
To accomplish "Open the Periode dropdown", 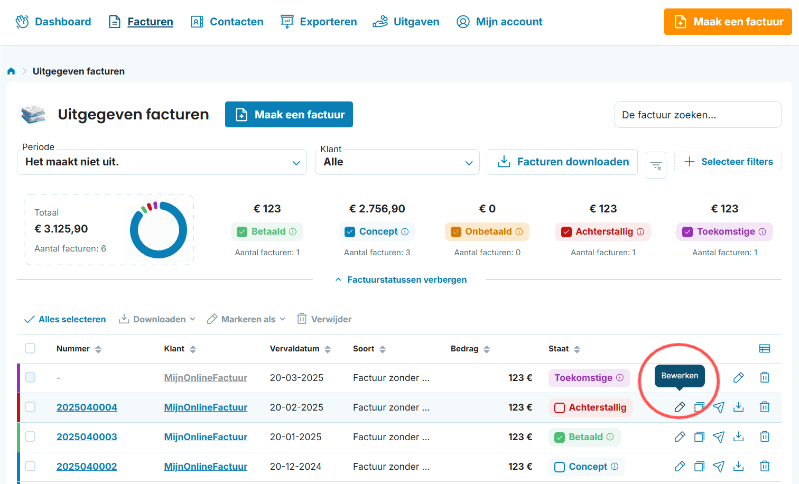I will click(162, 162).
